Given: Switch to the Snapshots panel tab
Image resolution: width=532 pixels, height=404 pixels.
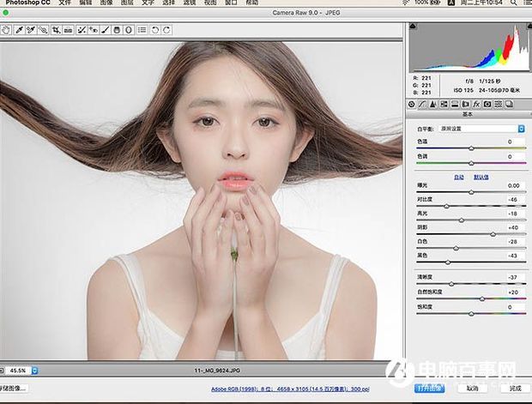Looking at the screenshot, I should pyautogui.click(x=509, y=105).
